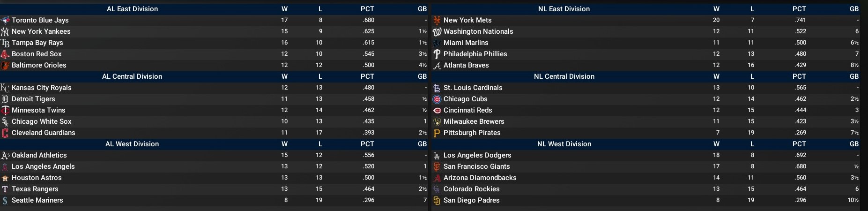
Task: Click the Minnesota Twins logo icon
Action: (x=5, y=110)
